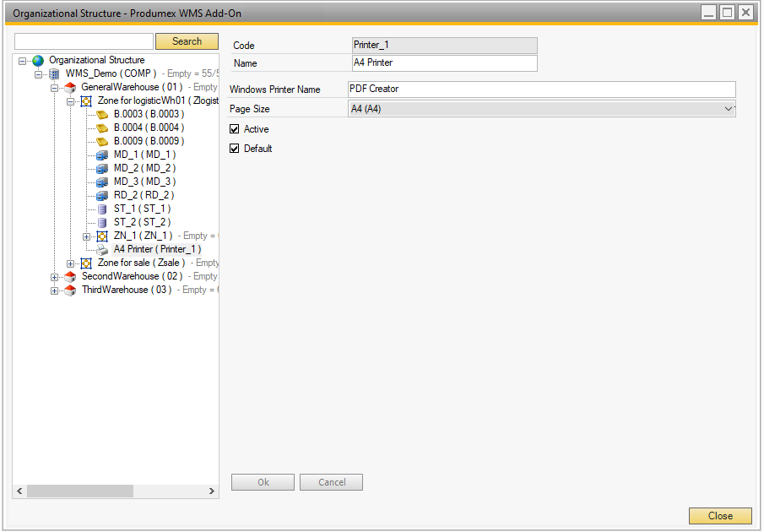Click the MD_1 dock icon

point(102,155)
